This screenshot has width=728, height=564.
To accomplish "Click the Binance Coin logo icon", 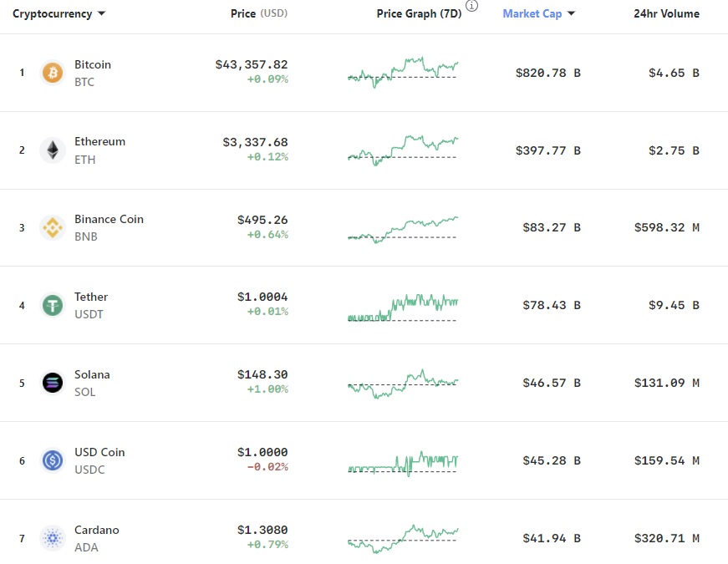I will (53, 227).
